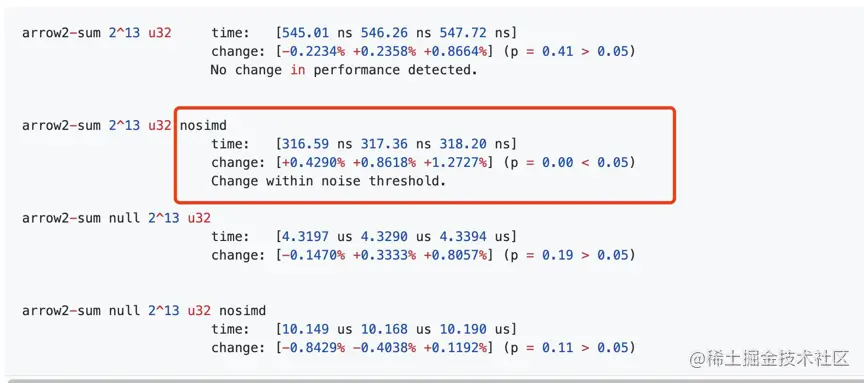The image size is (864, 383).
Task: Select the 317.36 ns time value
Action: tap(388, 144)
